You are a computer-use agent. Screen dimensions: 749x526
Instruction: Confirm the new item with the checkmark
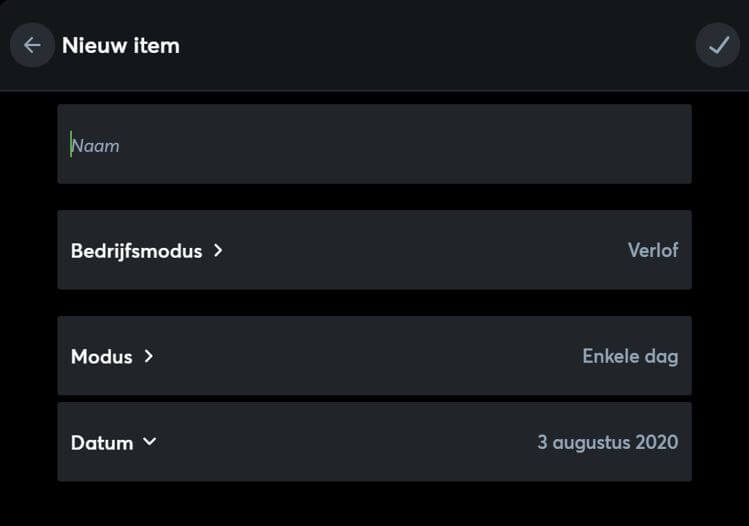pyautogui.click(x=717, y=45)
